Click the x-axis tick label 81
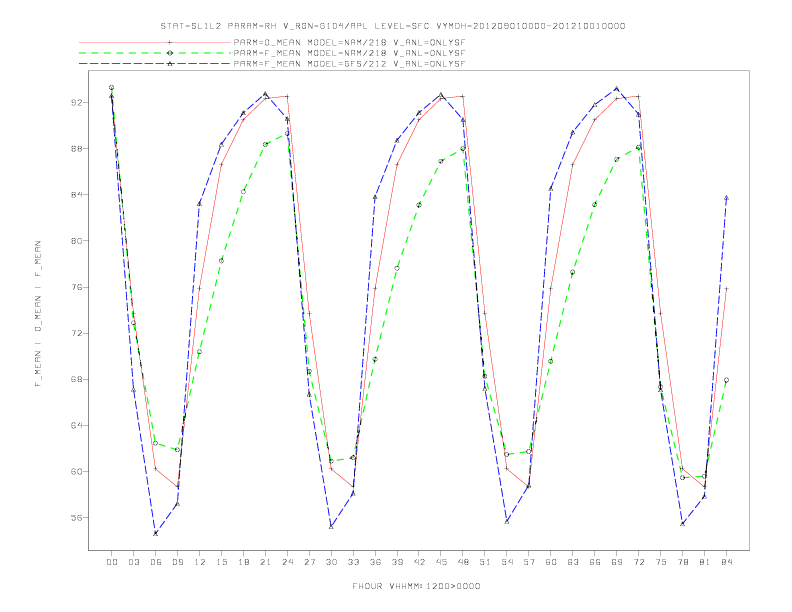This screenshot has width=792, height=612. point(705,562)
